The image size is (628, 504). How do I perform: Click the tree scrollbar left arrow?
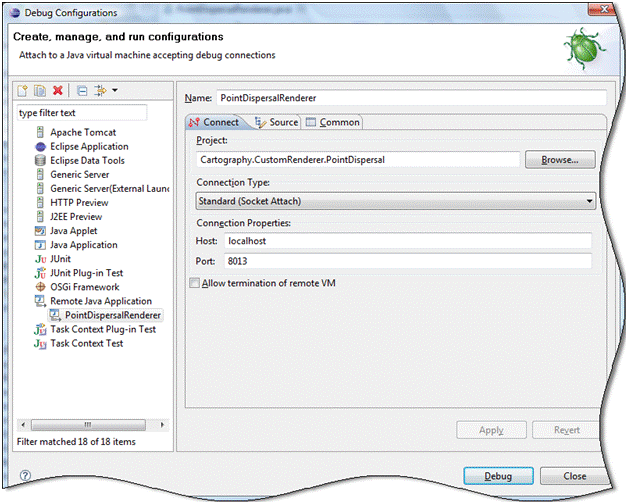(x=23, y=425)
